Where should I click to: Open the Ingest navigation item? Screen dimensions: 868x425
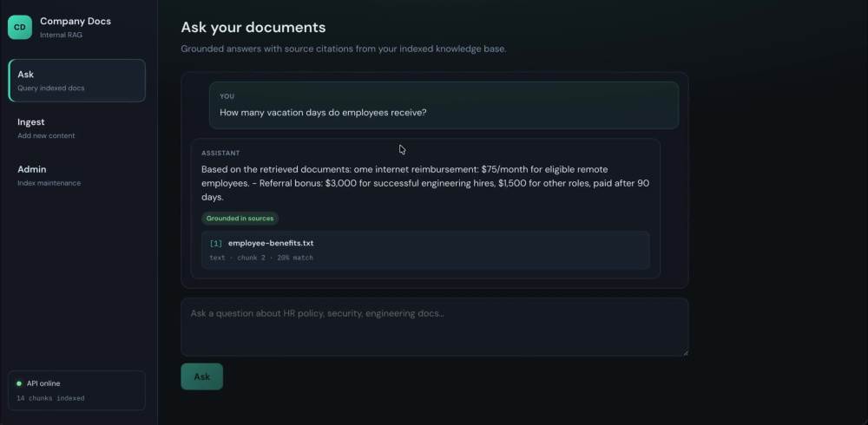tap(77, 128)
